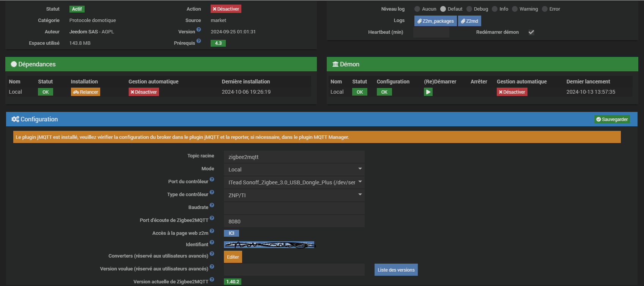Select the Warning log level
Screen dimensions: 644x286
[515, 9]
